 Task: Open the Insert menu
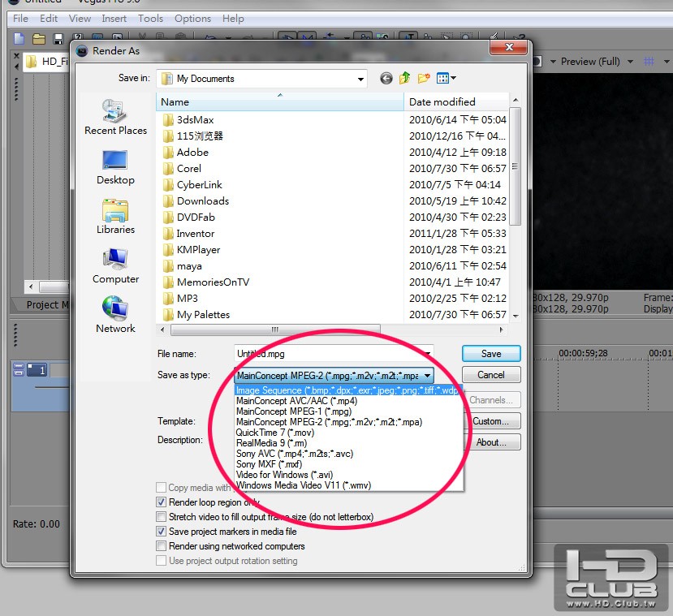point(114,19)
